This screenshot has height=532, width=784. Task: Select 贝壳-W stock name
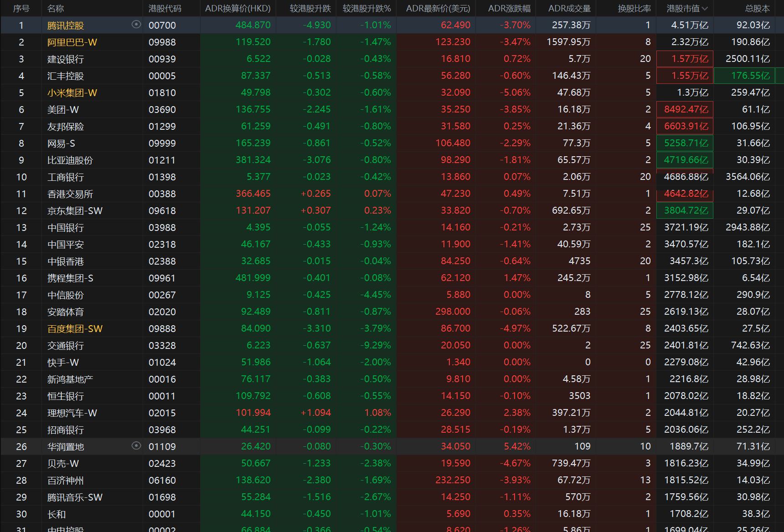click(x=63, y=464)
